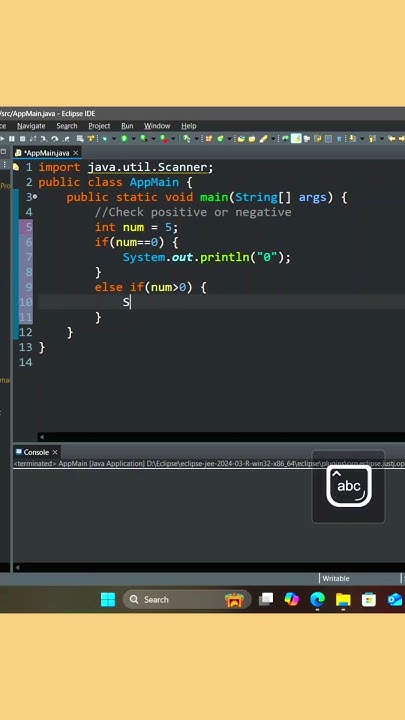Click the Drop to Frame icon
The width and height of the screenshot is (405, 720).
(80, 138)
